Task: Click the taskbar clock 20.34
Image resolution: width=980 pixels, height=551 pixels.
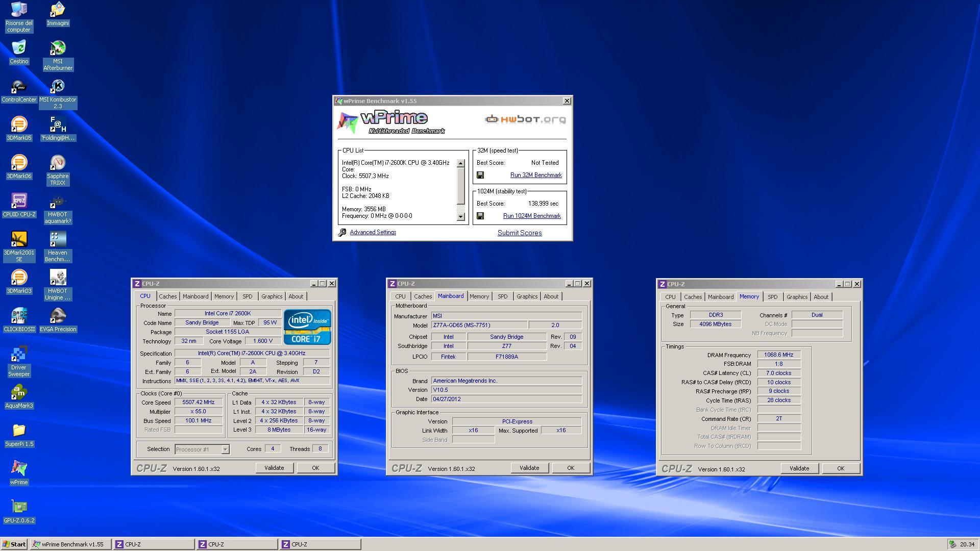Action: (x=967, y=544)
